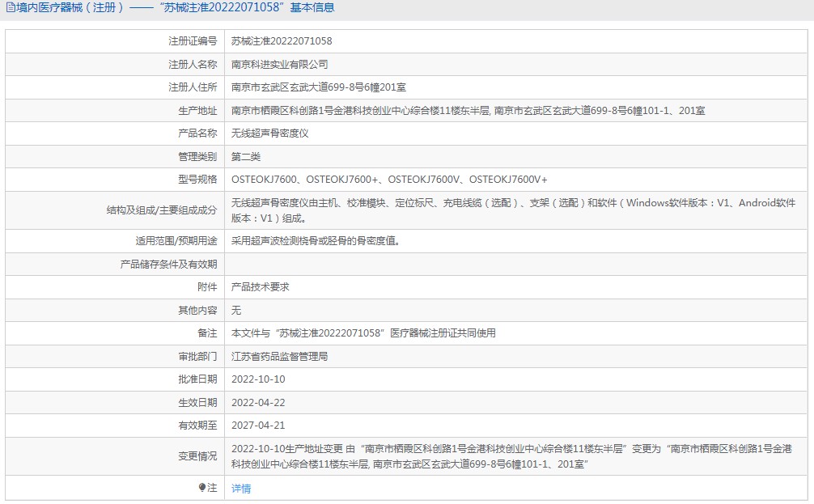The width and height of the screenshot is (814, 504).
Task: Click the 结构及组成/主要组成成分 label
Action: point(162,210)
